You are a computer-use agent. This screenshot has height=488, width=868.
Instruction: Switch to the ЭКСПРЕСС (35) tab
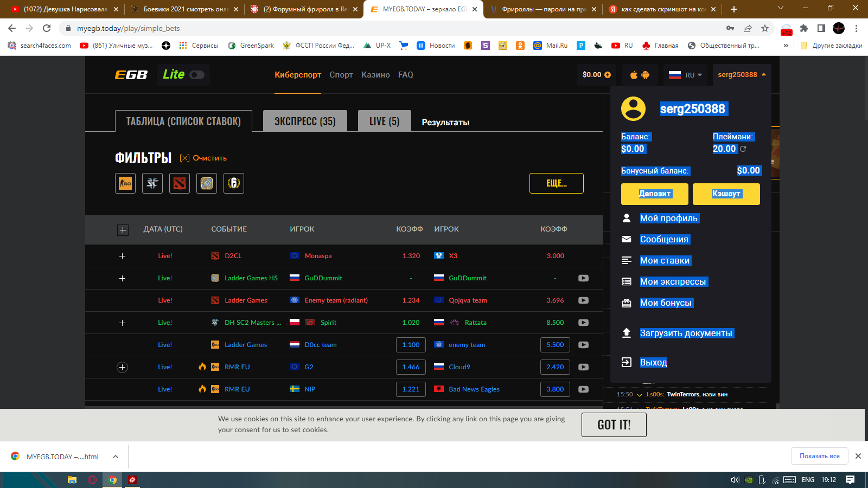click(305, 121)
